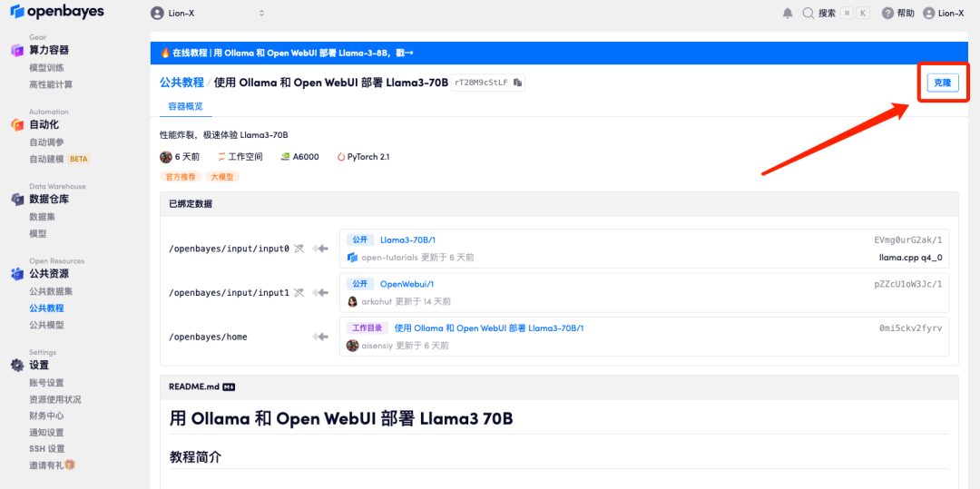Click the 公共教程 breadcrumb link
980x489 pixels.
(181, 83)
